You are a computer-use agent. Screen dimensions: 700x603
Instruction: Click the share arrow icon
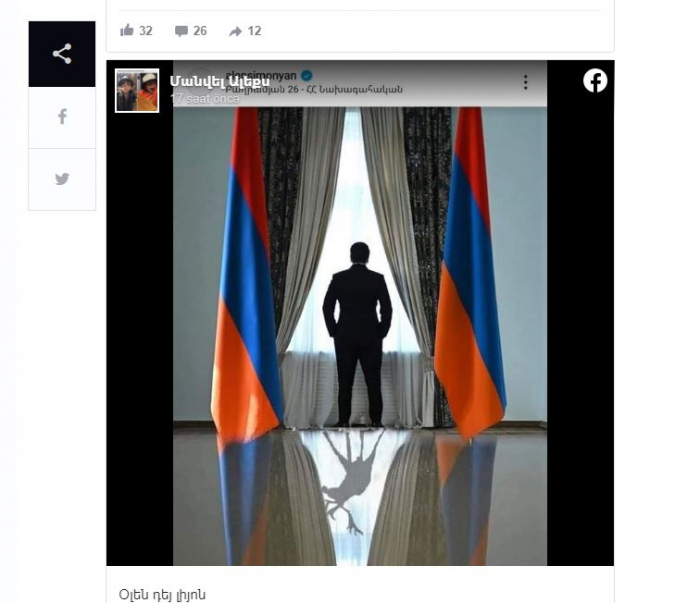[235, 31]
